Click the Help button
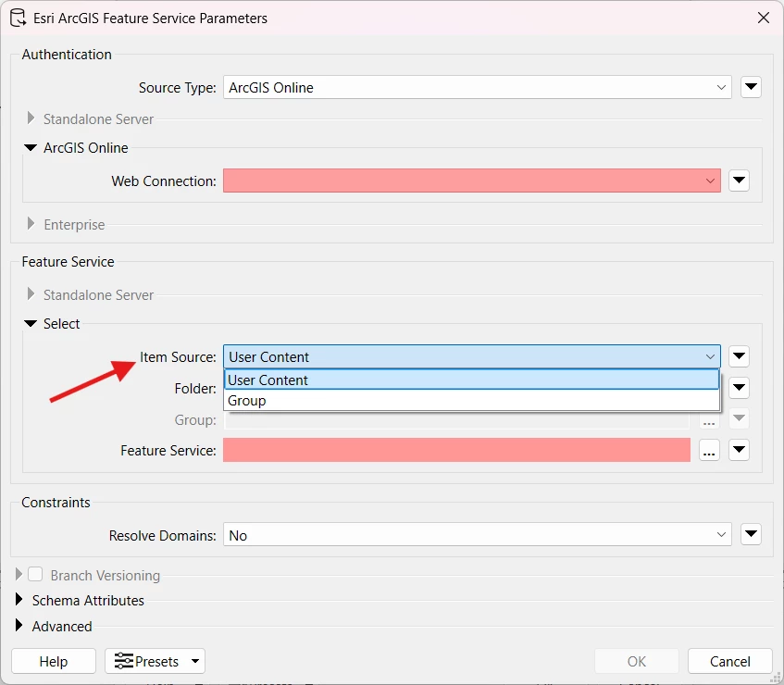 coord(54,661)
